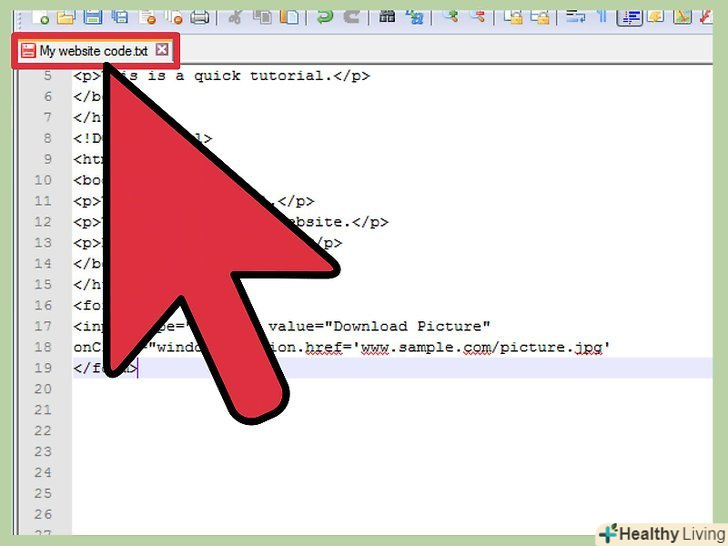Image resolution: width=728 pixels, height=546 pixels.
Task: Click line number 13 in the margin
Action: coord(43,243)
